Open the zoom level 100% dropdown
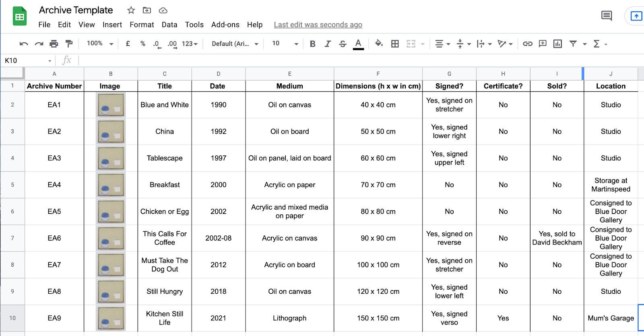644x336 pixels. click(x=100, y=44)
